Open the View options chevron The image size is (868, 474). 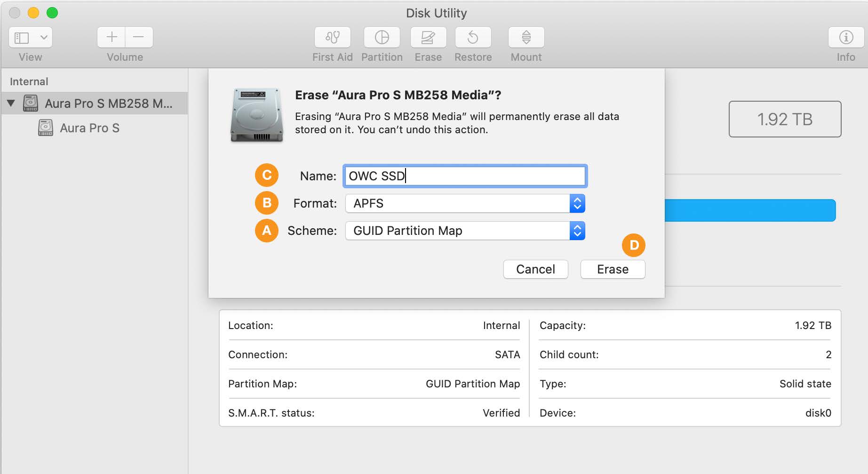pyautogui.click(x=45, y=37)
